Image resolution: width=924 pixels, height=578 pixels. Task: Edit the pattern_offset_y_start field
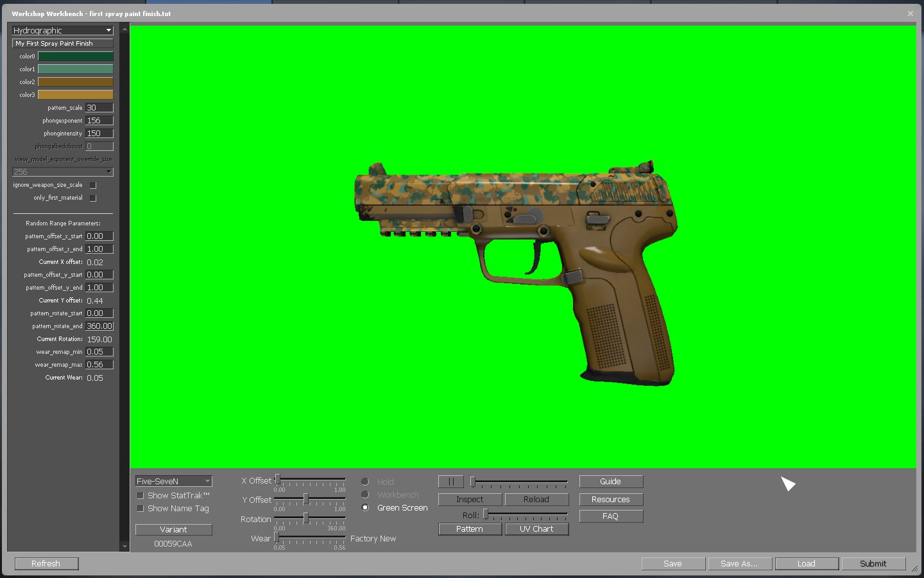pyautogui.click(x=99, y=274)
